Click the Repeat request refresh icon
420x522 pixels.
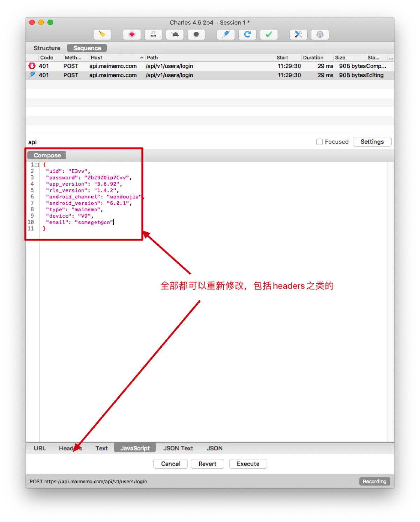[x=247, y=35]
